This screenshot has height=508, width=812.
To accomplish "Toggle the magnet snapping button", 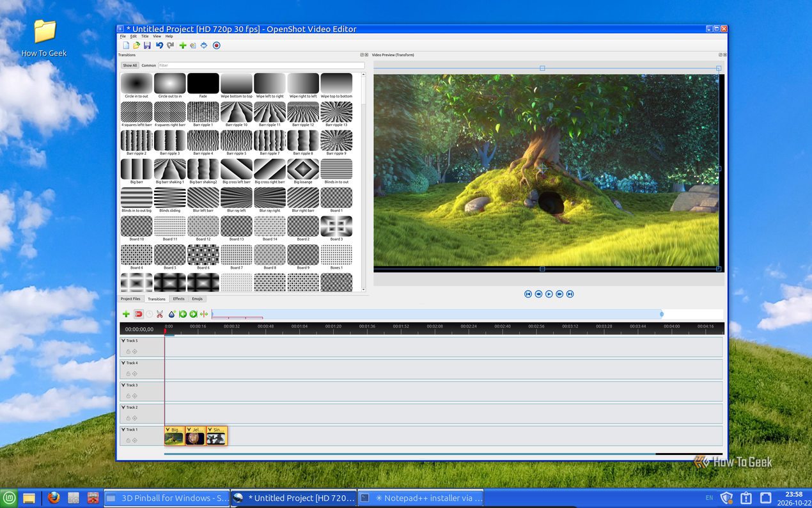I will (x=138, y=314).
